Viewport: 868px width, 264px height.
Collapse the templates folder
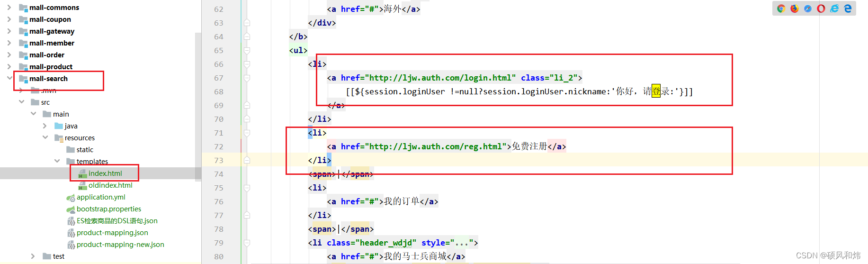point(57,161)
